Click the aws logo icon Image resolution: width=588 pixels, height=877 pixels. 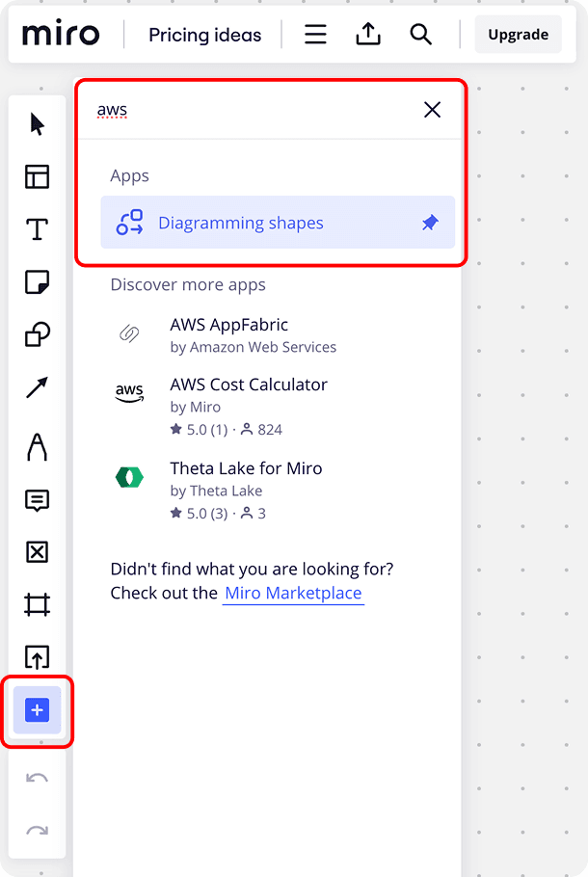point(129,392)
